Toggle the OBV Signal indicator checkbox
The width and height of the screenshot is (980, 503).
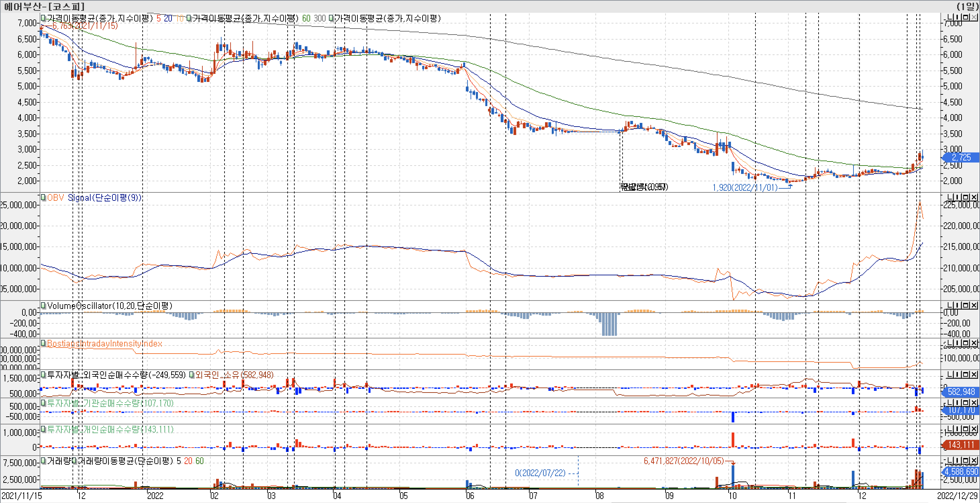tap(43, 197)
